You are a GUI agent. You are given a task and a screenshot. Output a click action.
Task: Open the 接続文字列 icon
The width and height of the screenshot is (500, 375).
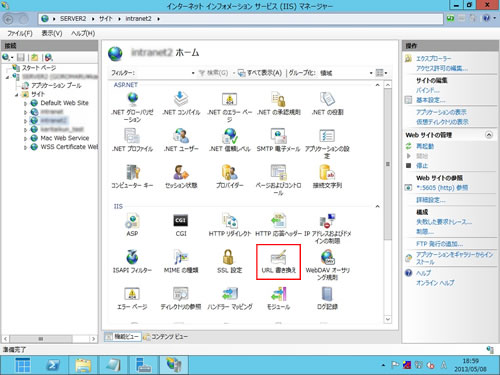point(327,177)
